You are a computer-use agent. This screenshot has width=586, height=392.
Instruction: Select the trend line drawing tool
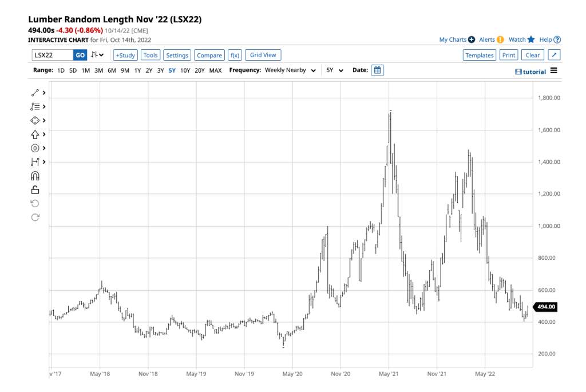coord(35,93)
